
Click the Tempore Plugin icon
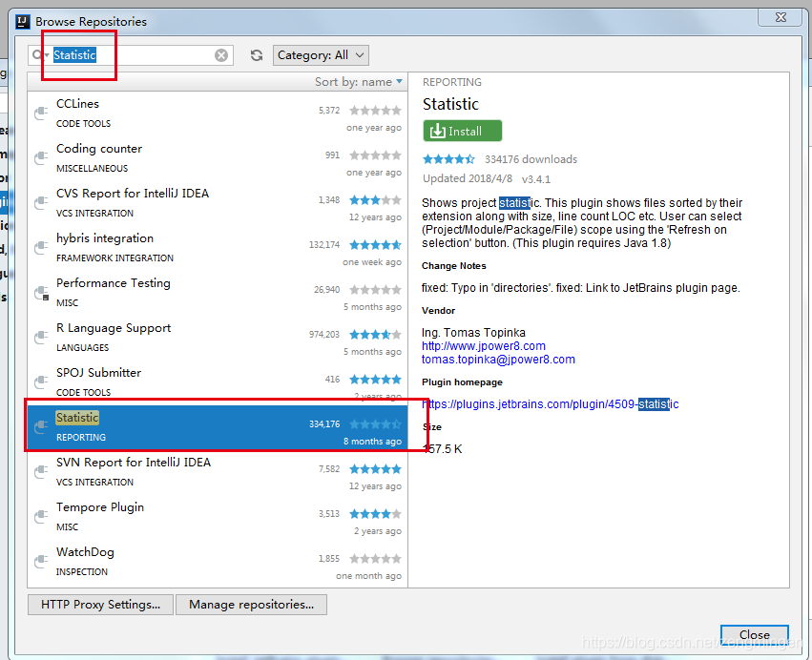[41, 517]
